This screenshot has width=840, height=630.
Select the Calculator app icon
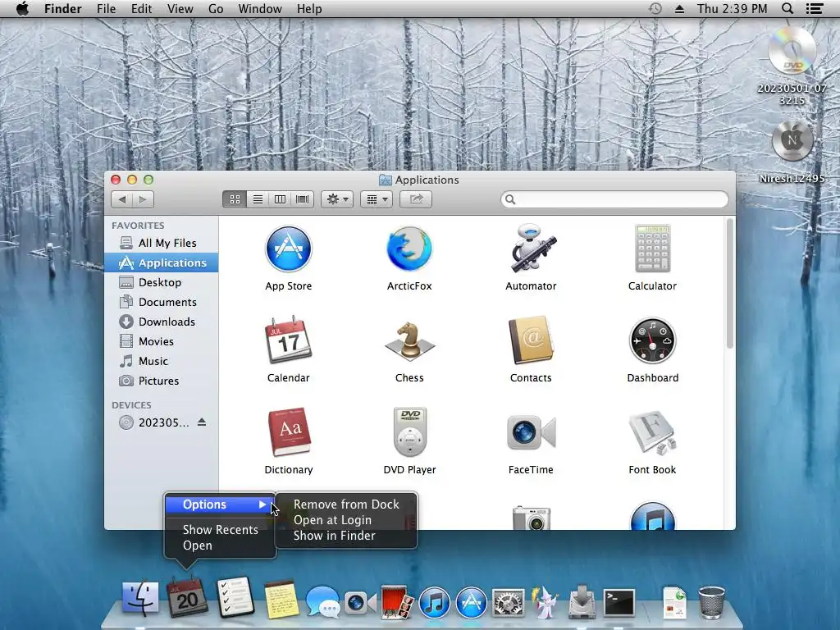[652, 249]
